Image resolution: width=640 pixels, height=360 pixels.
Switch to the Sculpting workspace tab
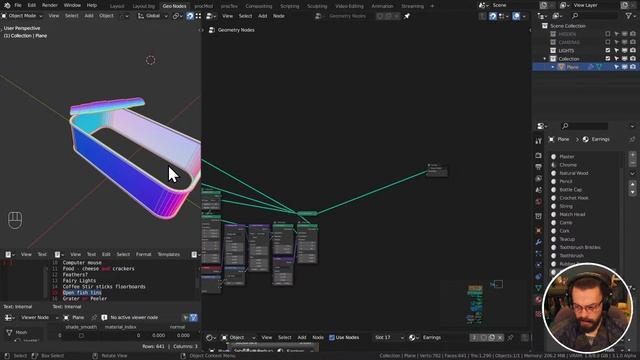pos(317,6)
